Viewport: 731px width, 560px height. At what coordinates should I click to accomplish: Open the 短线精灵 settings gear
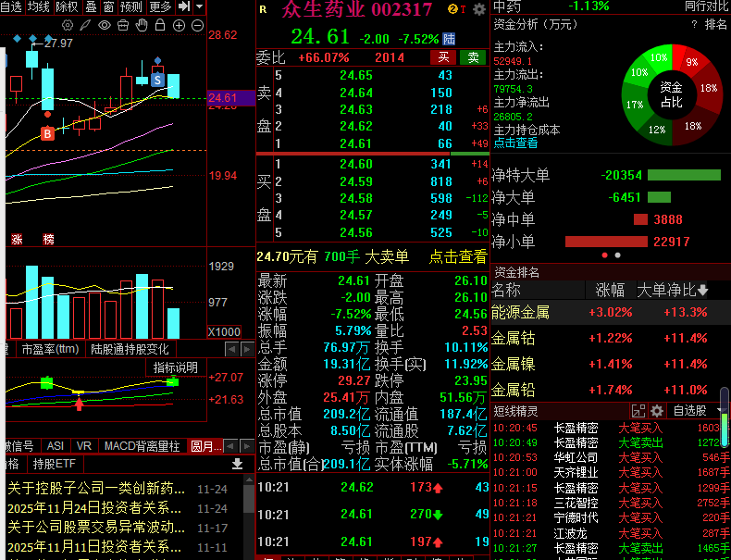coord(657,411)
